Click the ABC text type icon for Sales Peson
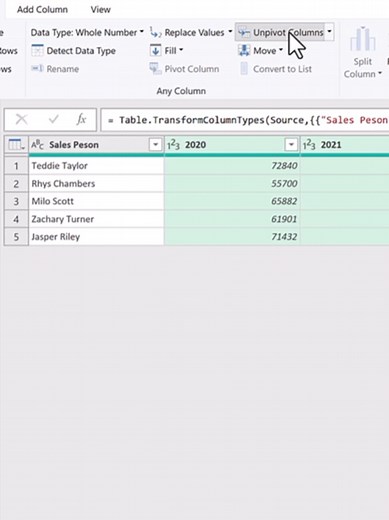Viewport: 389px width, 520px height. click(x=37, y=145)
